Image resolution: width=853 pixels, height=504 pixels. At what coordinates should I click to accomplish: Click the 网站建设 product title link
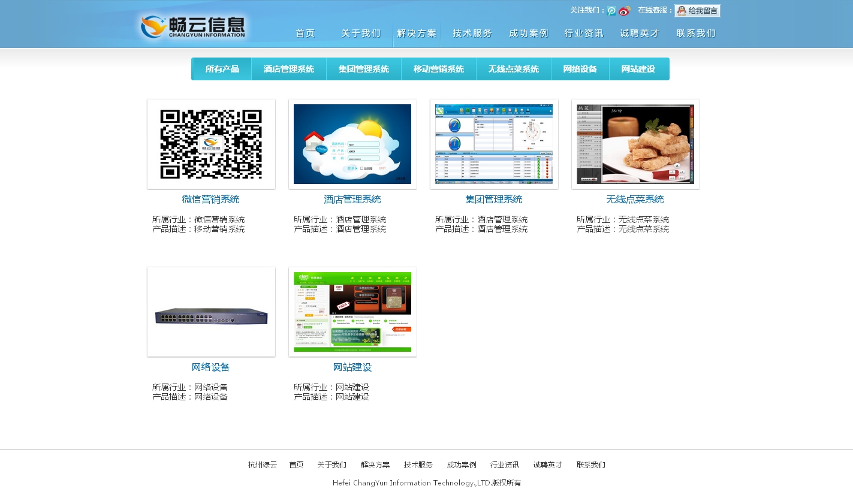point(352,367)
